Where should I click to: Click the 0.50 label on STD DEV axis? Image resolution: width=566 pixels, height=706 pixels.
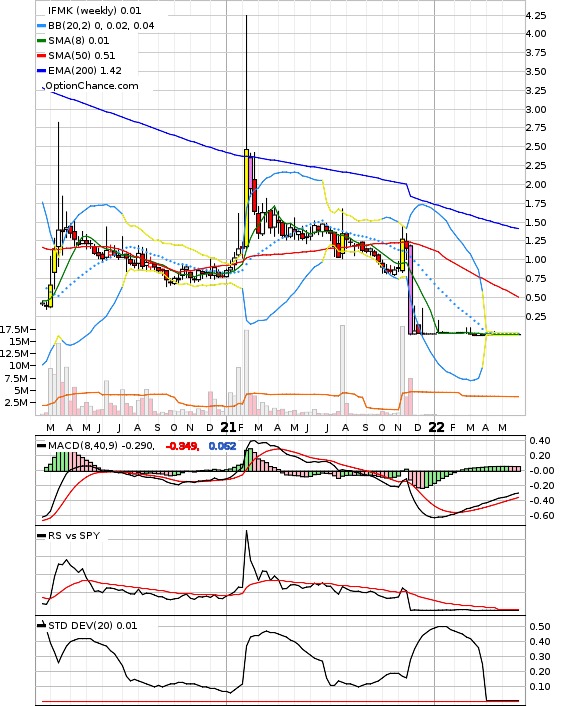click(539, 626)
